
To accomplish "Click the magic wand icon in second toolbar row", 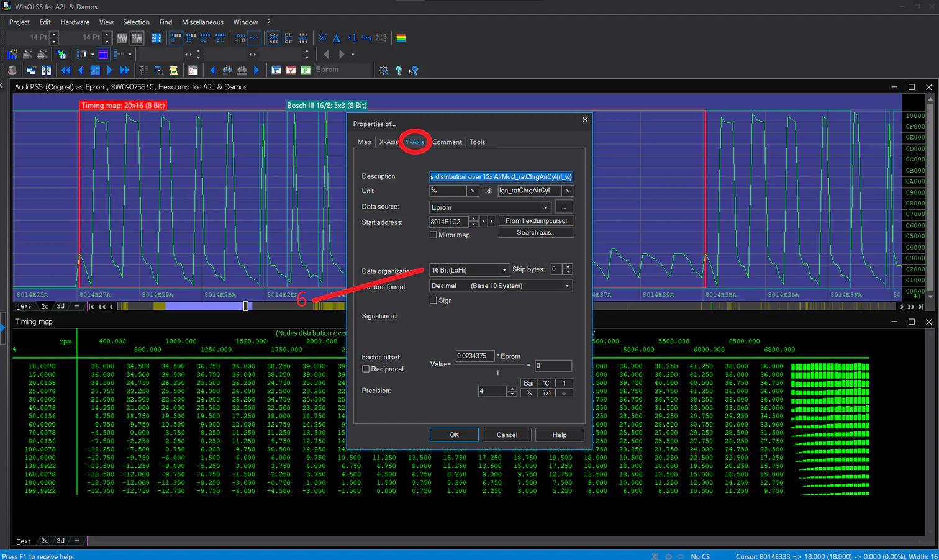I will pyautogui.click(x=12, y=54).
